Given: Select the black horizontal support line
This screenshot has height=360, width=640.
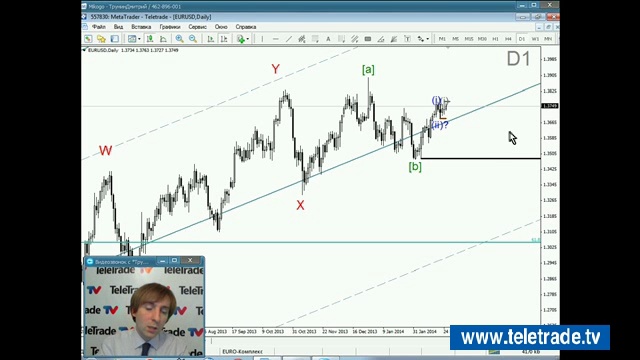Looking at the screenshot, I should coord(480,158).
